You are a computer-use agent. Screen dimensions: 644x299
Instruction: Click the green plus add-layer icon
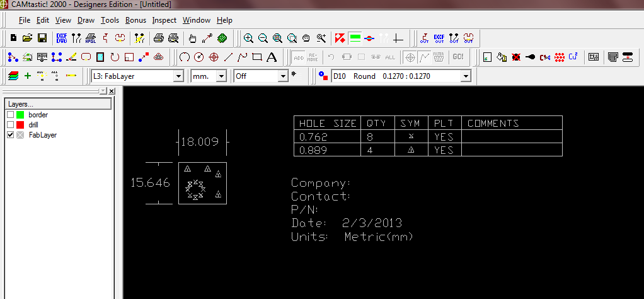28,76
